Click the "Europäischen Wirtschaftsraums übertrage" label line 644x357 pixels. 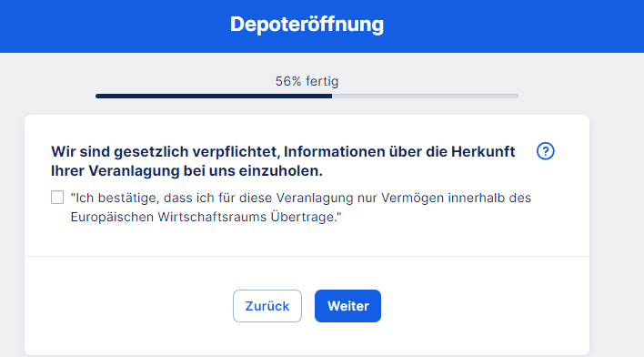206,217
